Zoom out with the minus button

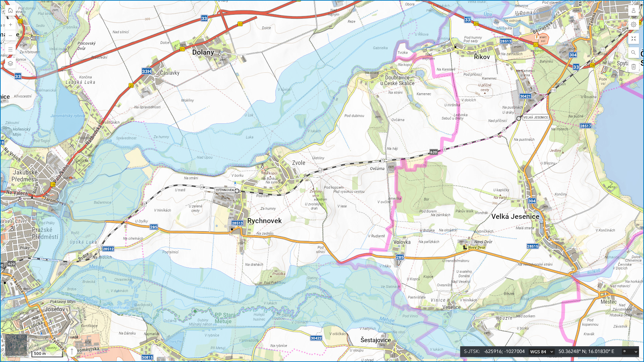(x=10, y=36)
